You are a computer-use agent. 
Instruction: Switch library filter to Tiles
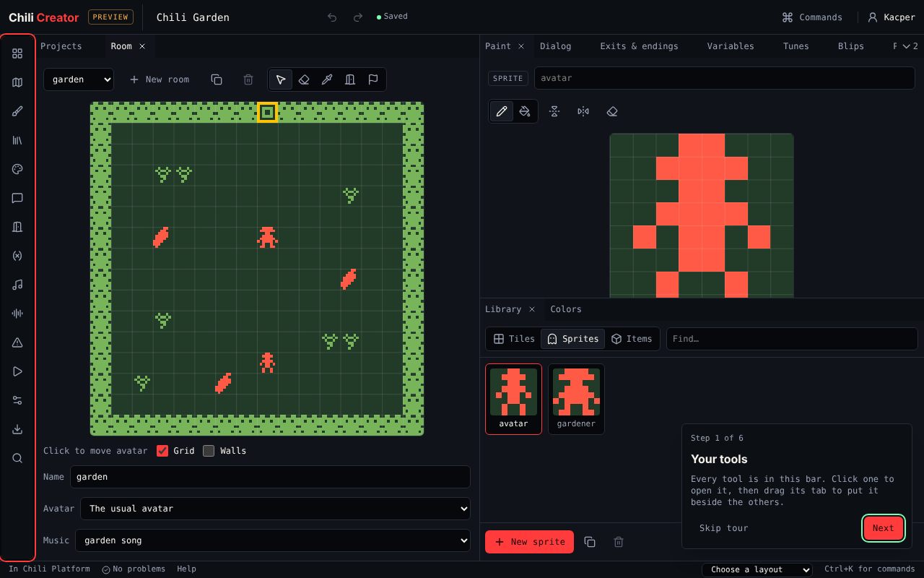[x=513, y=339]
